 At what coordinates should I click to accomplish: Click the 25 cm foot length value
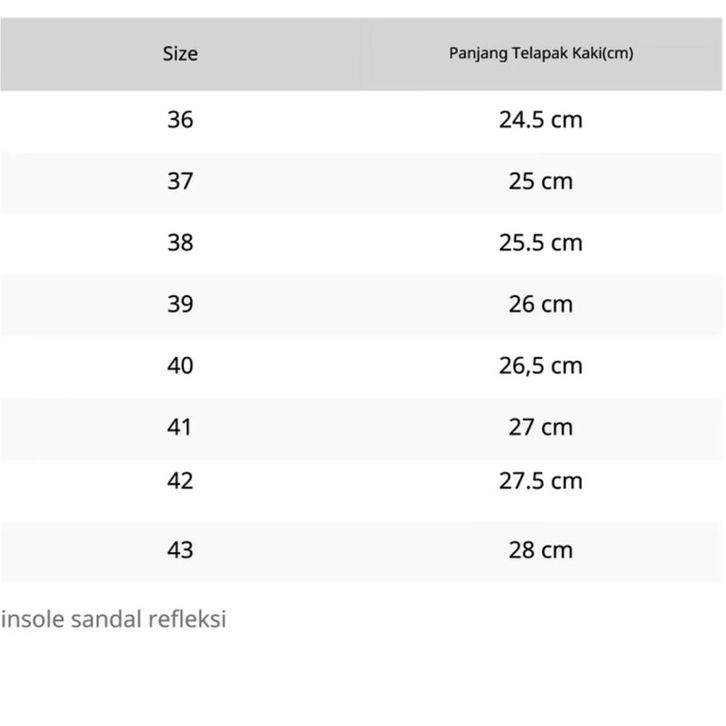click(540, 182)
